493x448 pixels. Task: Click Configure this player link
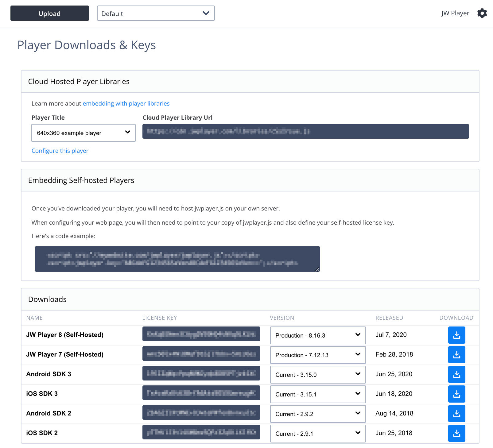(60, 151)
